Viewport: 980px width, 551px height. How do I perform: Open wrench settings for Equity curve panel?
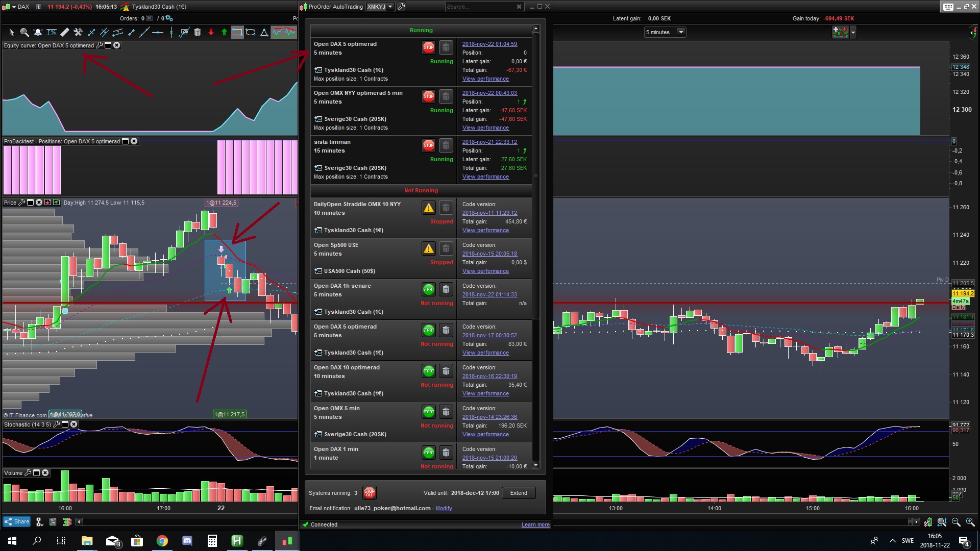[100, 45]
